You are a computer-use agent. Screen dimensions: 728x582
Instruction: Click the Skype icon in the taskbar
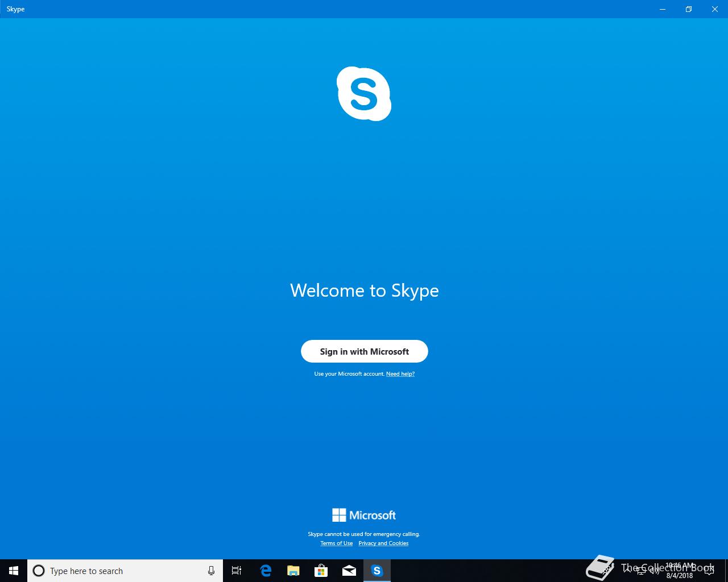377,571
